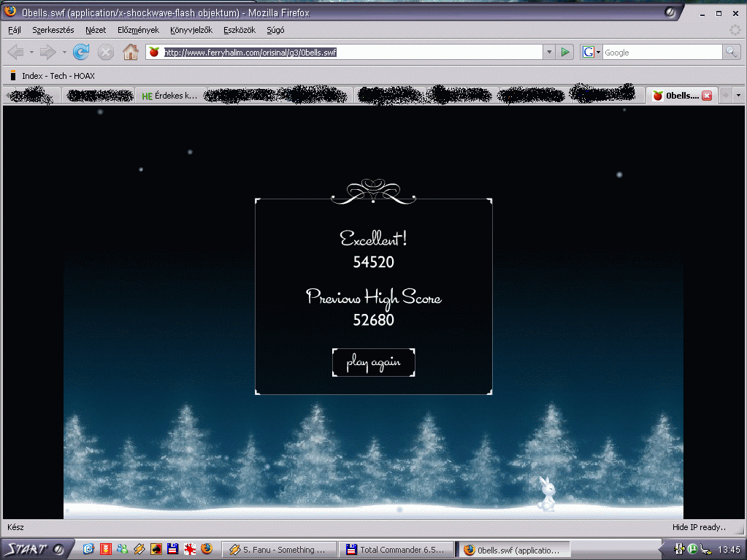The height and width of the screenshot is (560, 747).
Task: Click the search magnifier icon
Action: (731, 52)
